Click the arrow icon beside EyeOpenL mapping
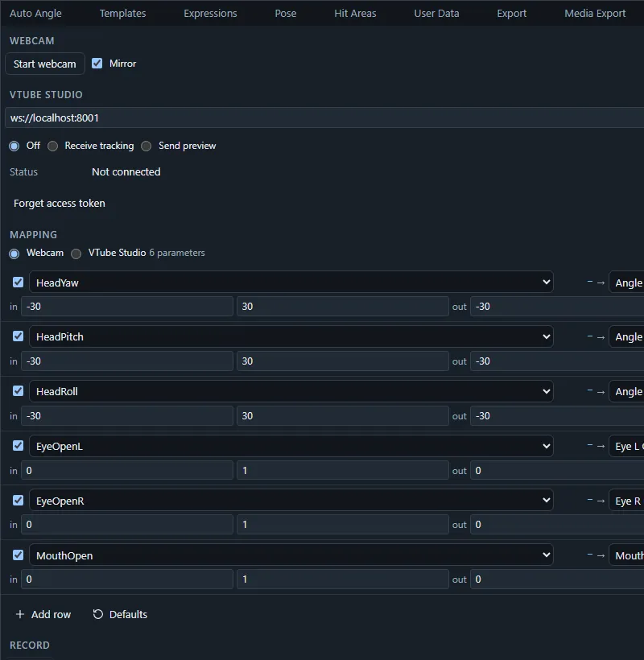This screenshot has height=660, width=644. click(x=601, y=447)
